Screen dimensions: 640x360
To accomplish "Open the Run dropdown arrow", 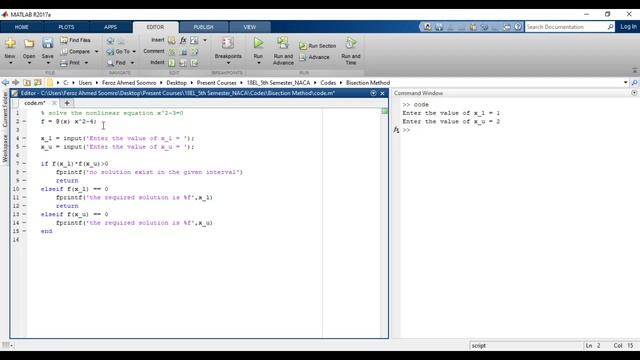I will 258,63.
